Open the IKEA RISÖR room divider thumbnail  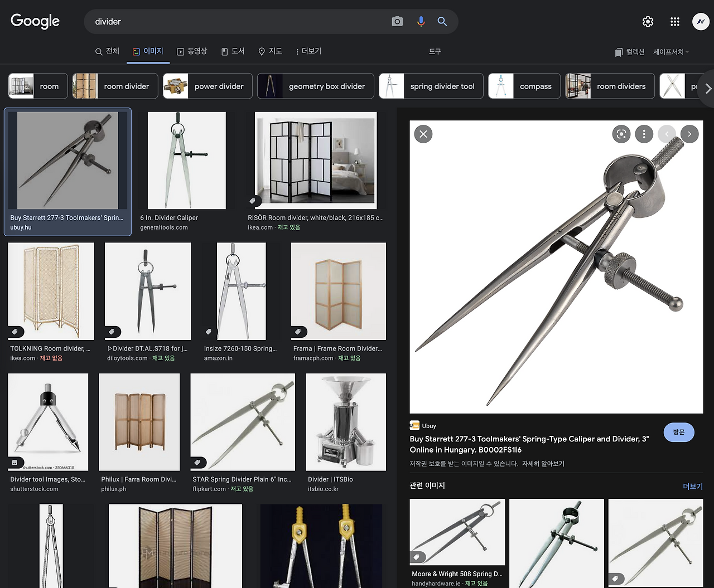tap(316, 161)
